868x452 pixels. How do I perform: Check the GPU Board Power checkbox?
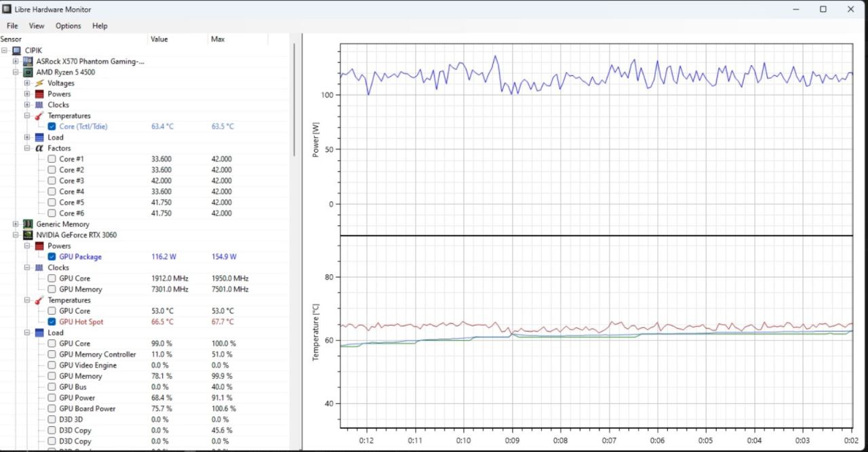click(x=52, y=409)
